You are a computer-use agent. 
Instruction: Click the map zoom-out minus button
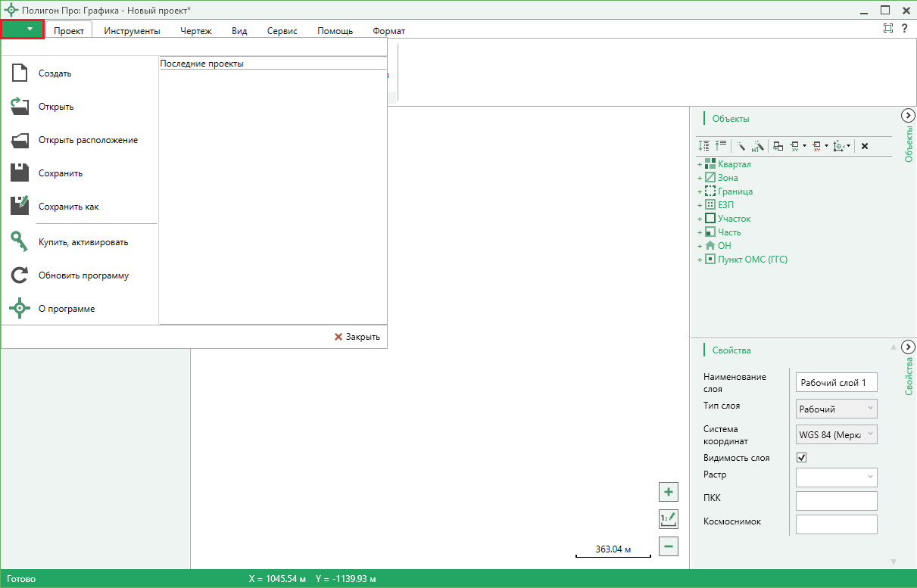click(x=669, y=546)
